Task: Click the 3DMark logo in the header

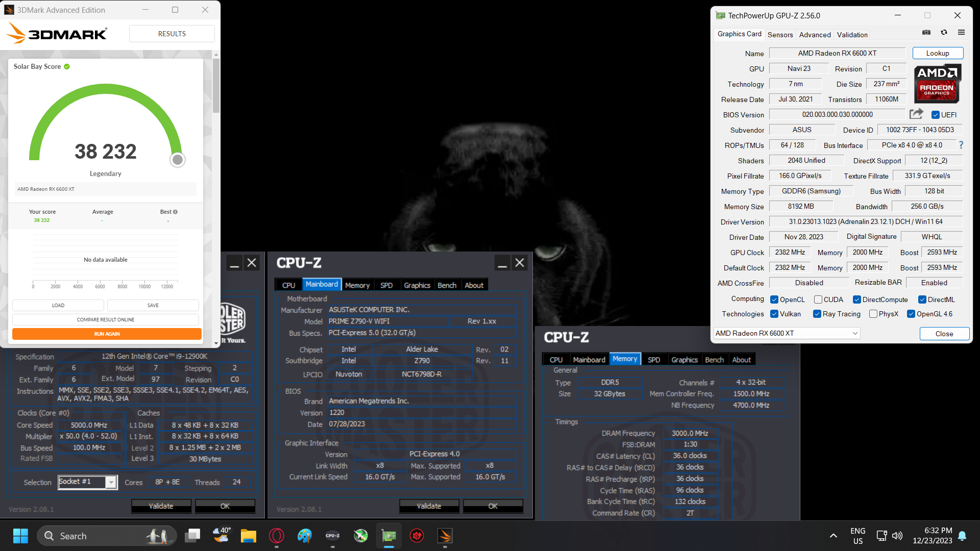Action: click(57, 34)
